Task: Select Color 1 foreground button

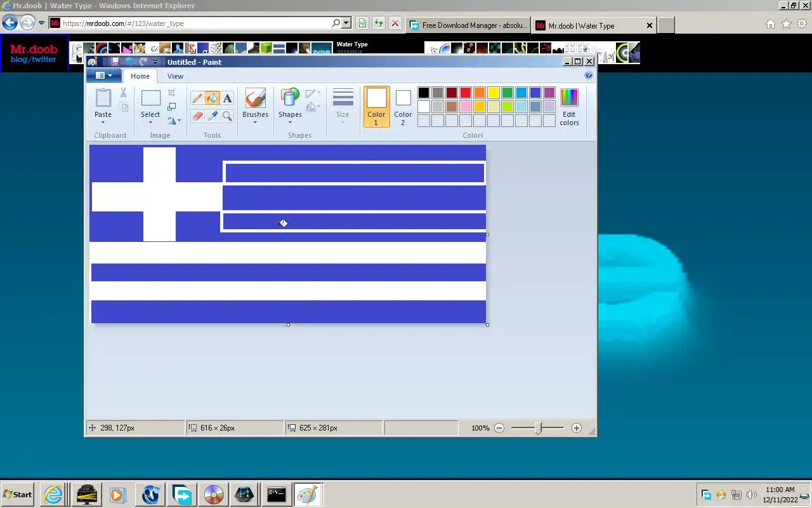Action: pos(376,107)
